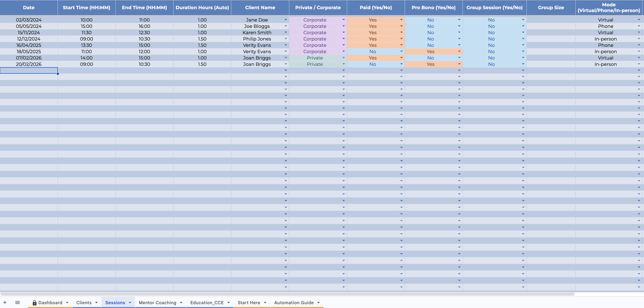Open the Private/Corporate dropdown for Joe Bloggs
The width and height of the screenshot is (644, 308).
[x=344, y=26]
